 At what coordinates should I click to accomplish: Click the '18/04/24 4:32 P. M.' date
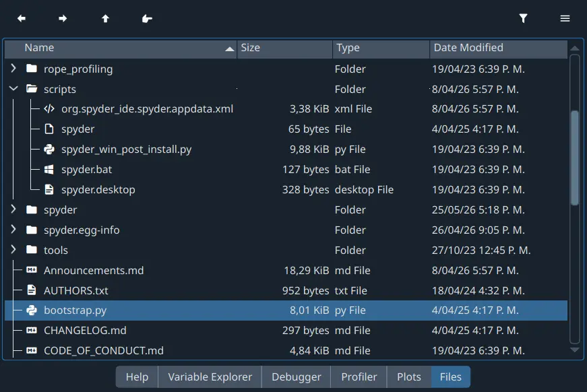coord(478,291)
